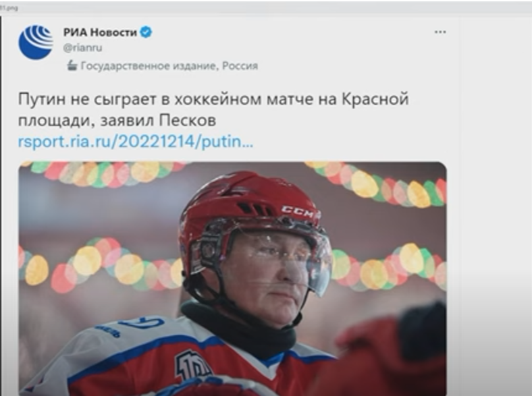Click the CCM logo on the helmet
532x396 pixels.
(298, 212)
